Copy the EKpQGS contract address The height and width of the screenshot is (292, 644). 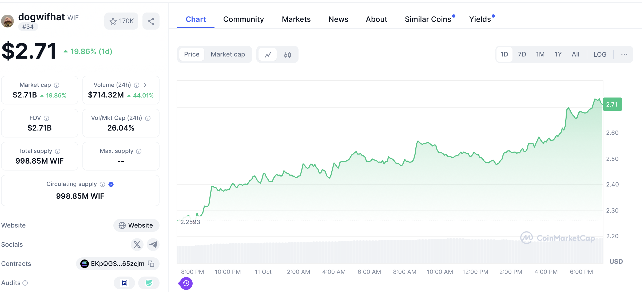pyautogui.click(x=151, y=264)
